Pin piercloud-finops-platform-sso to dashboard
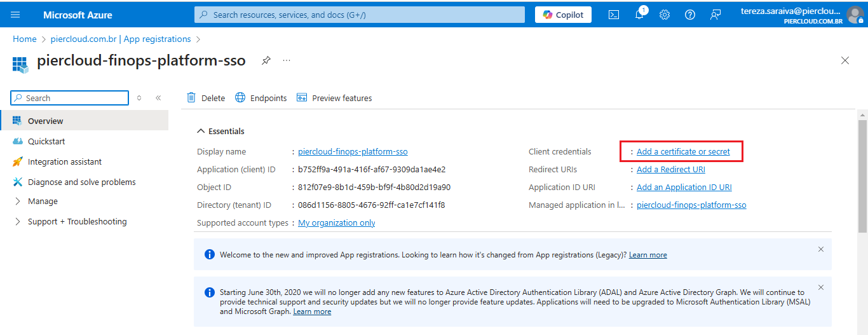Viewport: 868px width, 335px height. click(x=266, y=60)
